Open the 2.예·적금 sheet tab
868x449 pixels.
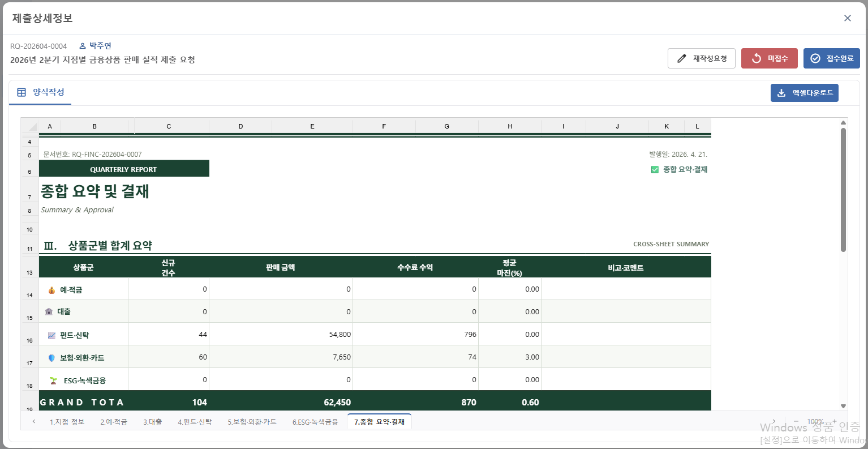[114, 422]
